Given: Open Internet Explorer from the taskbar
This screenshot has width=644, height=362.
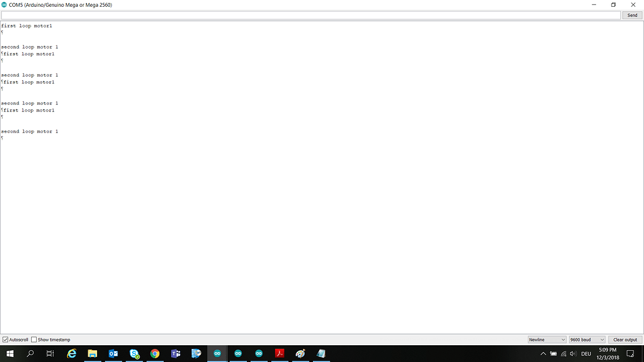Looking at the screenshot, I should click(72, 353).
